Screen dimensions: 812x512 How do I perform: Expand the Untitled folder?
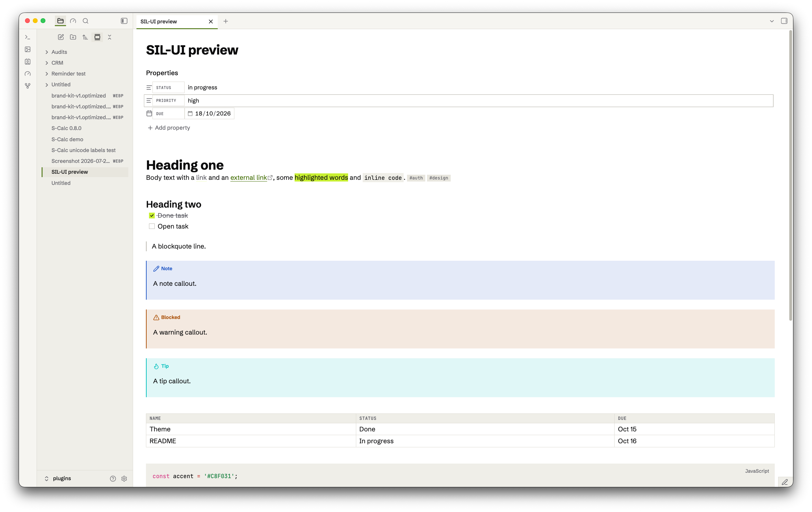coord(47,85)
